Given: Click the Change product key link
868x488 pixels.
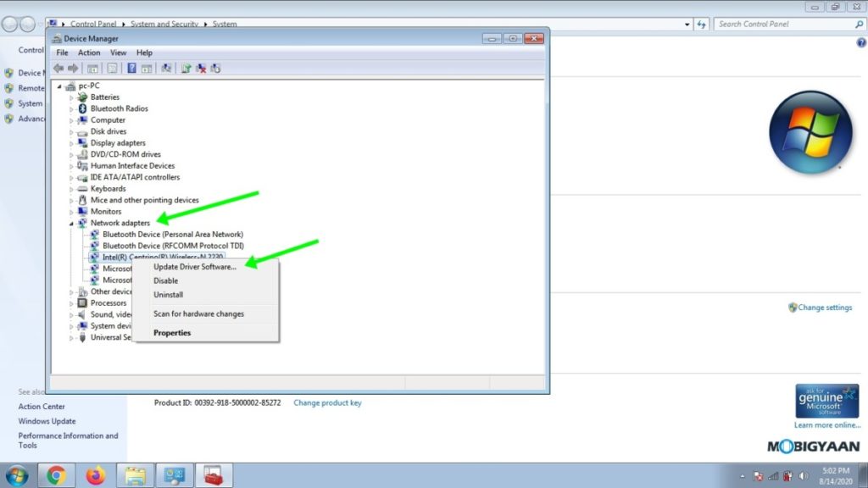Looking at the screenshot, I should 327,403.
